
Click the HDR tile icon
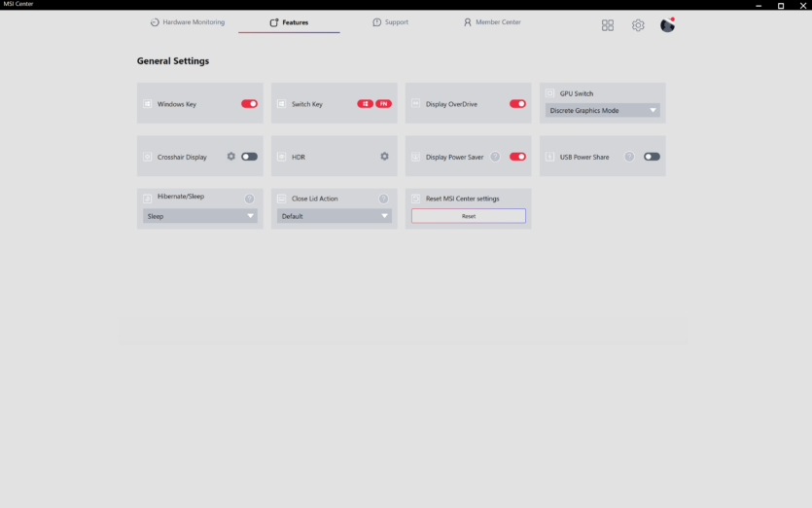point(281,157)
